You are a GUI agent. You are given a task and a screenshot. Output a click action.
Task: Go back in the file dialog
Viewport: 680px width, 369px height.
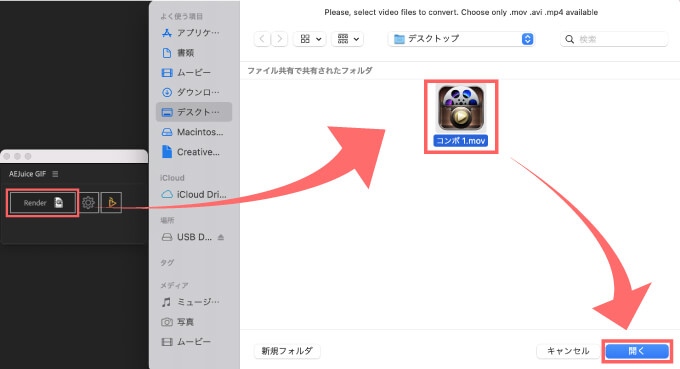tap(262, 39)
